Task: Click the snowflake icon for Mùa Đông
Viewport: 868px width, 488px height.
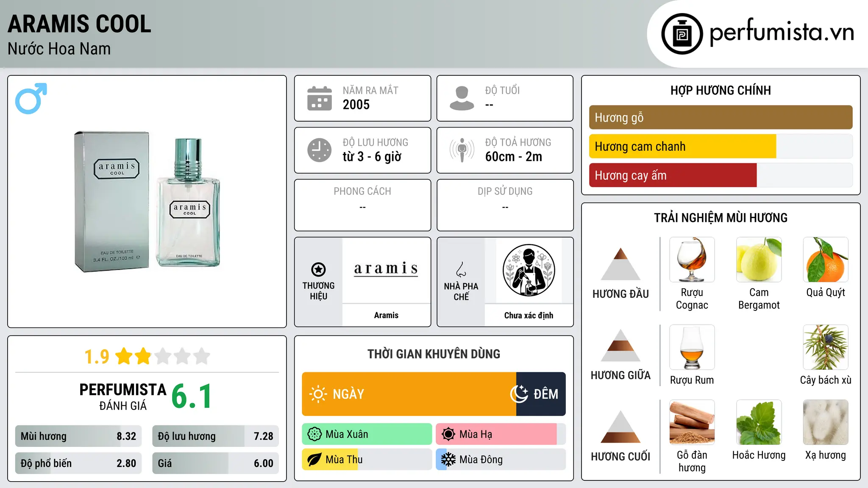Action: pos(448,460)
